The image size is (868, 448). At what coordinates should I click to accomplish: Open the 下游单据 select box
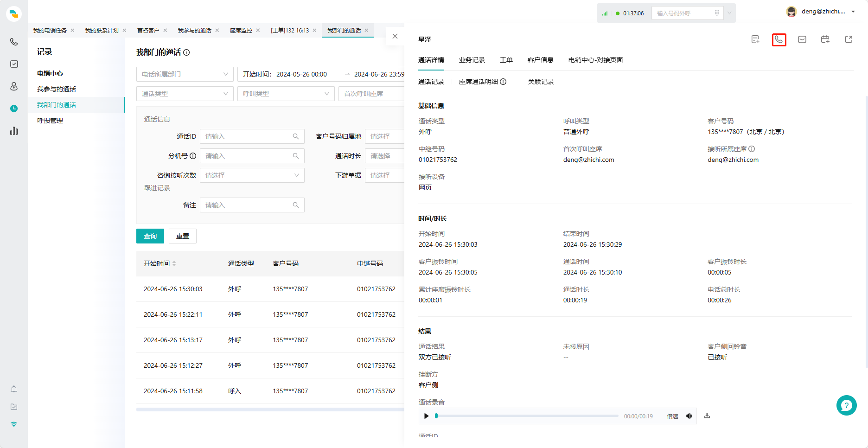point(385,175)
